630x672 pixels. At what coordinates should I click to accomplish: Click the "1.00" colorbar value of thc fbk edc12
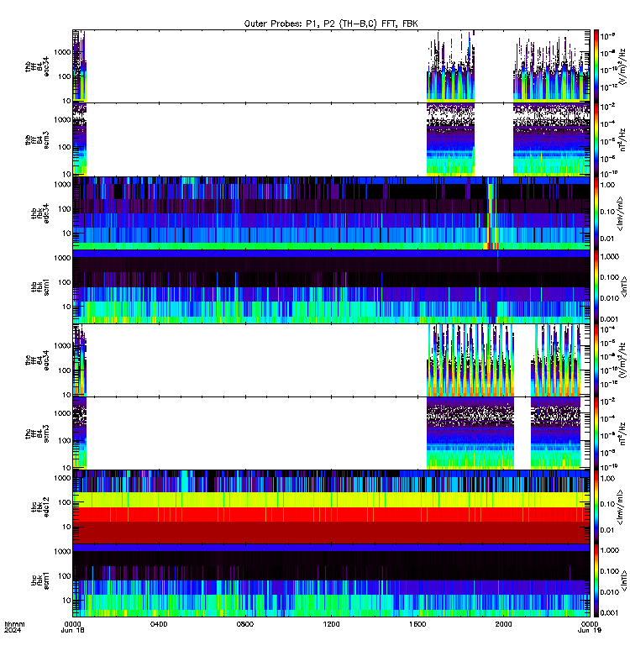(607, 478)
